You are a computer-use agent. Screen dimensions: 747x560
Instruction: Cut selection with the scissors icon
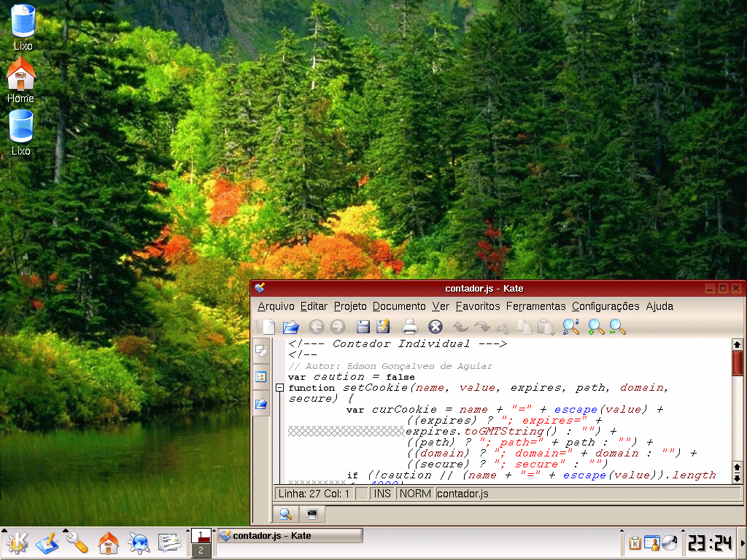pos(503,327)
